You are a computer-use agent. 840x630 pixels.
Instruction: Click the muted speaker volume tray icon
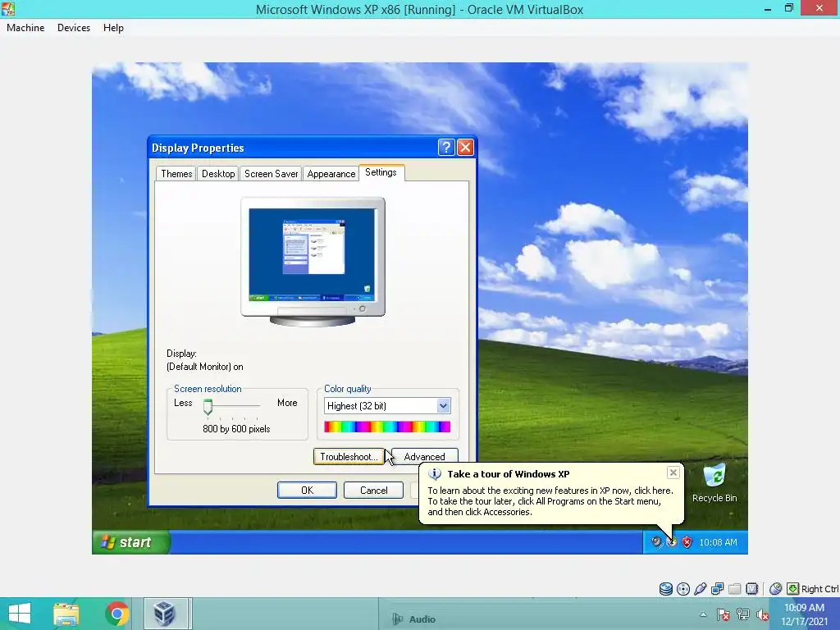pos(762,614)
